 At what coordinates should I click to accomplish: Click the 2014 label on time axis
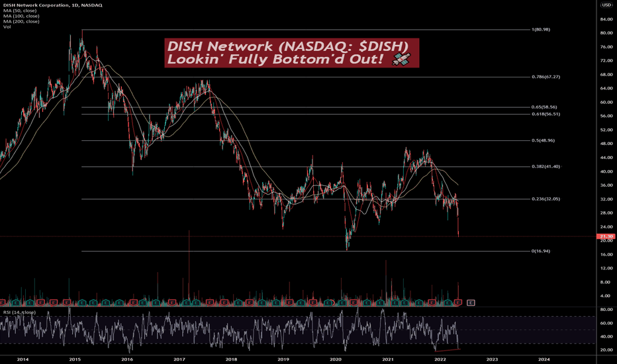coord(23,359)
